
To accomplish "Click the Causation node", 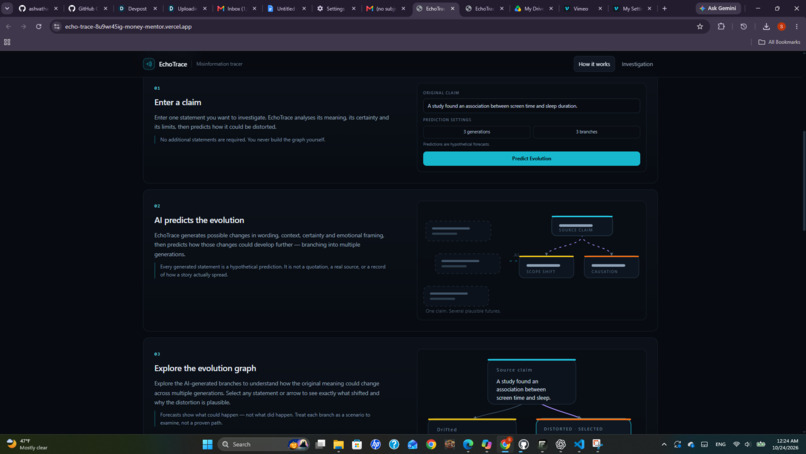I will [x=611, y=267].
